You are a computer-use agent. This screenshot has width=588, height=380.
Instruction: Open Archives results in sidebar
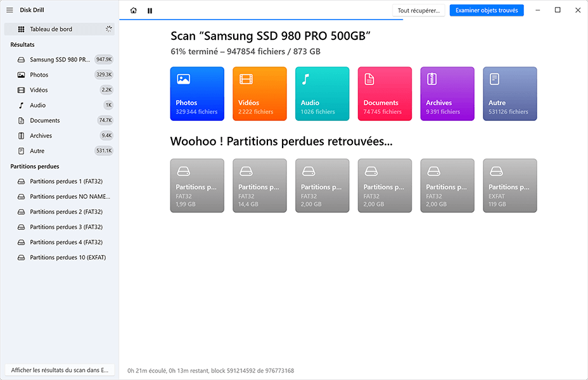click(60, 136)
